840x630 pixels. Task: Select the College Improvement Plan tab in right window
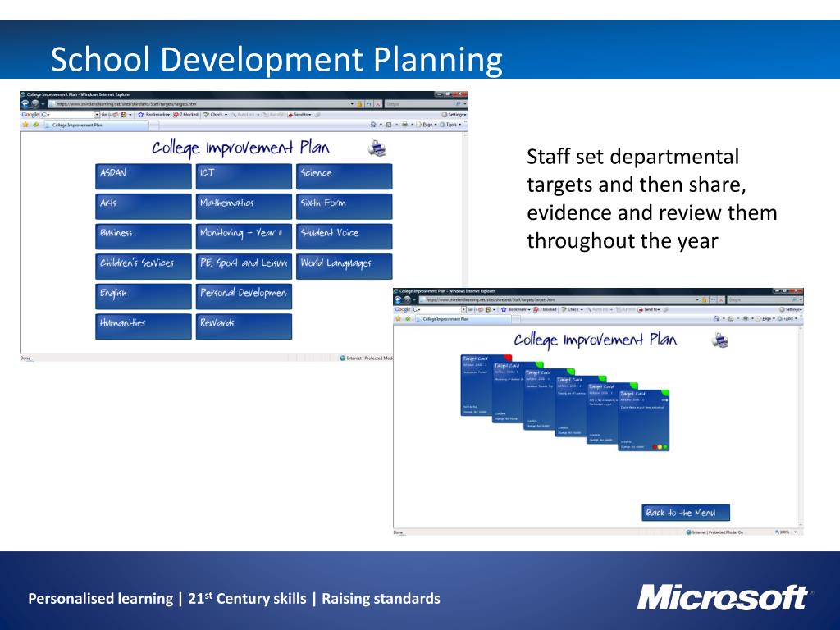[x=464, y=319]
